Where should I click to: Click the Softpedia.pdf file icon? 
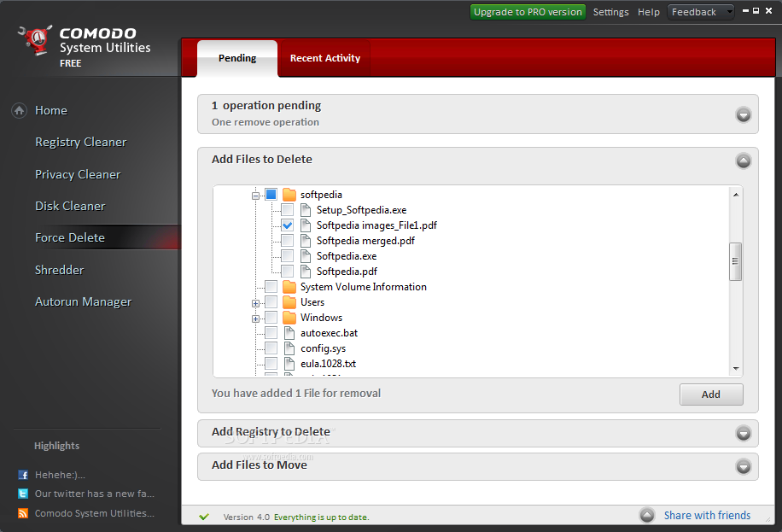point(306,271)
